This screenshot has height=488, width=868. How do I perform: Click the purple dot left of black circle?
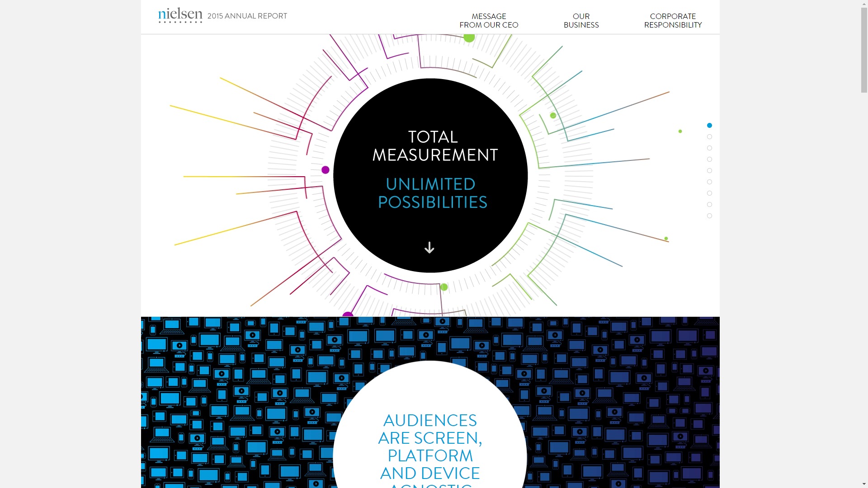tap(325, 170)
